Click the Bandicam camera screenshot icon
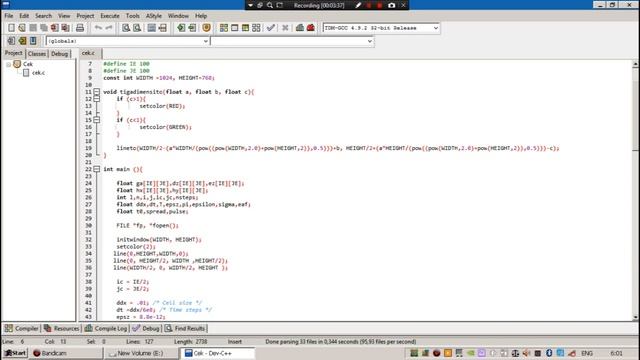The image size is (640, 360). [x=392, y=5]
